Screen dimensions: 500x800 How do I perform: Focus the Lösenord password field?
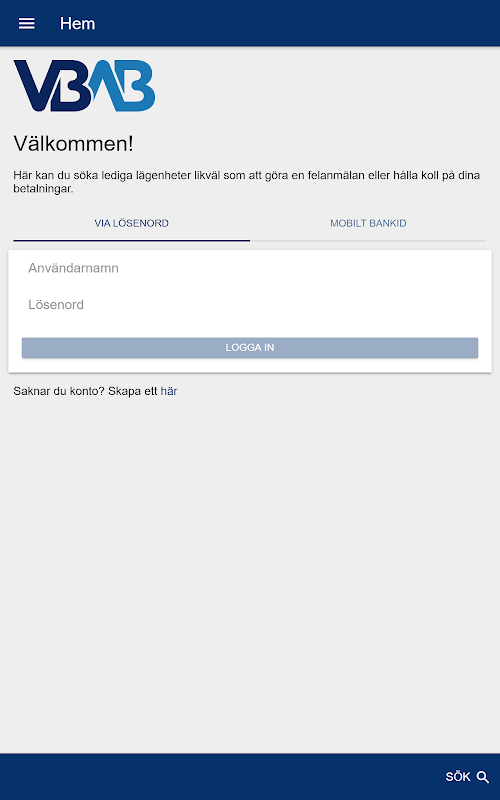click(x=250, y=305)
